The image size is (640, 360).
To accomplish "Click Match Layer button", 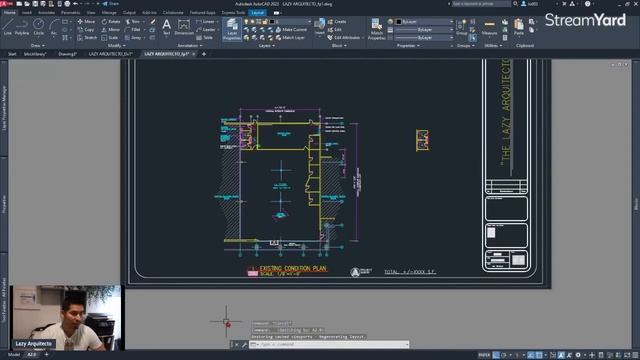I will (290, 38).
